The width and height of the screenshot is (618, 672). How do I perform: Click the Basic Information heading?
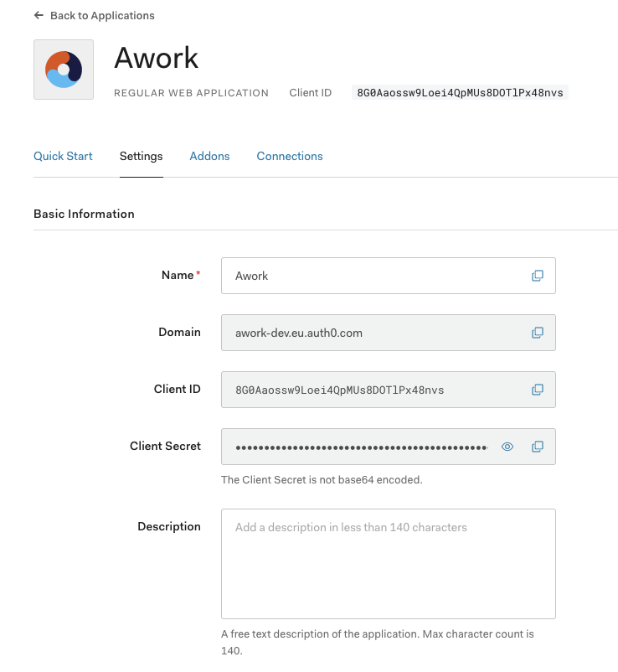[84, 214]
